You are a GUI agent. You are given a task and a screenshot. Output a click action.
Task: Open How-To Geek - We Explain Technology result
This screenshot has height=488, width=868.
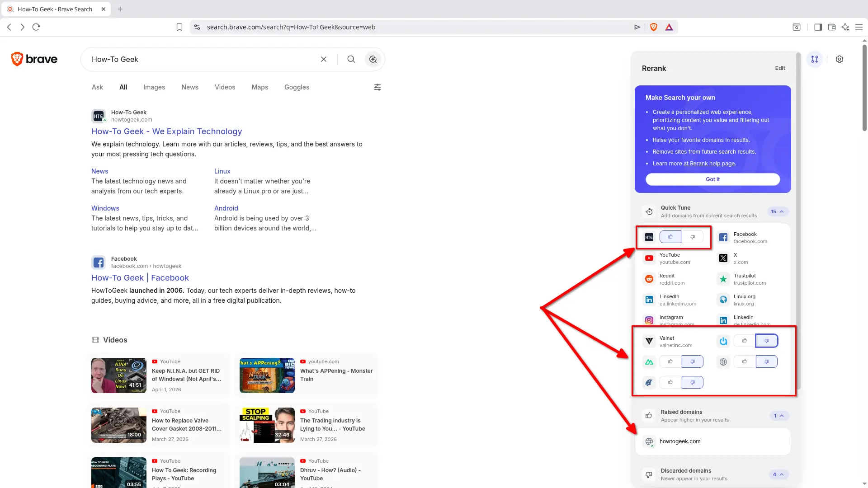(x=166, y=131)
